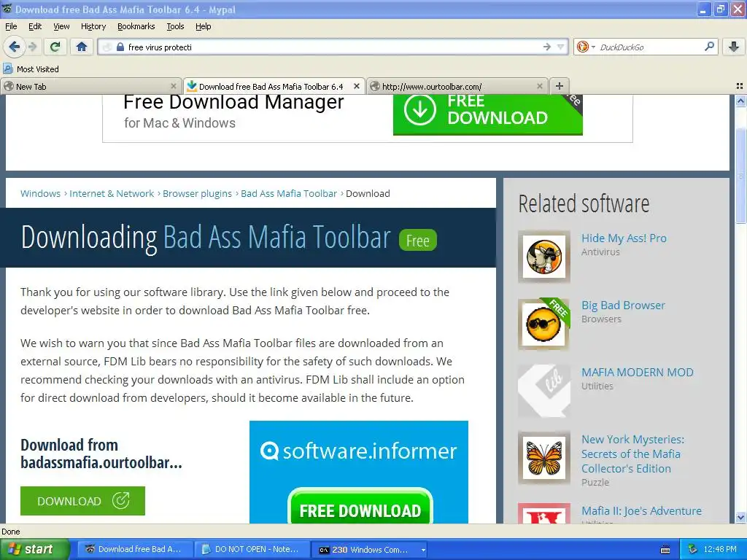Open the address bar history dropdown
This screenshot has width=747, height=560.
coord(561,47)
